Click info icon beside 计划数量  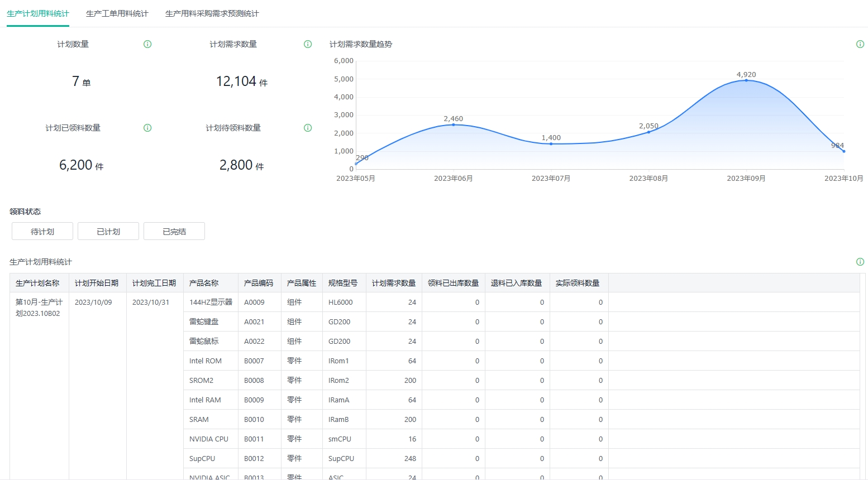(147, 44)
